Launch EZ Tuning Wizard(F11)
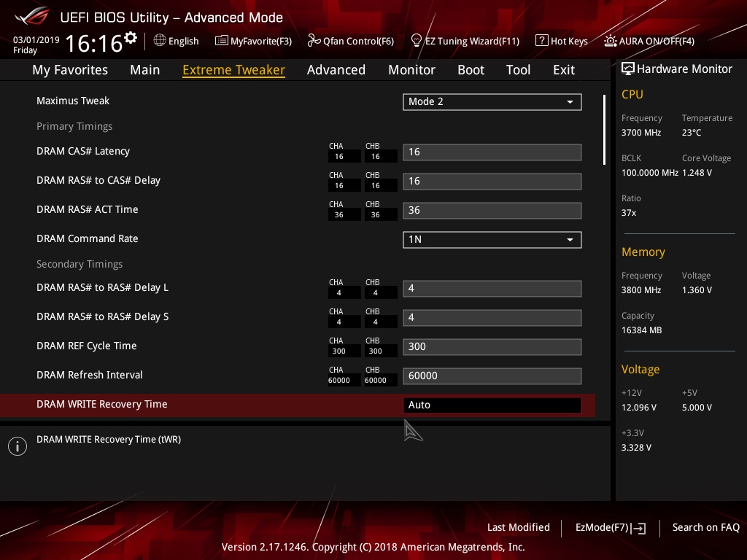This screenshot has width=747, height=560. tap(472, 41)
